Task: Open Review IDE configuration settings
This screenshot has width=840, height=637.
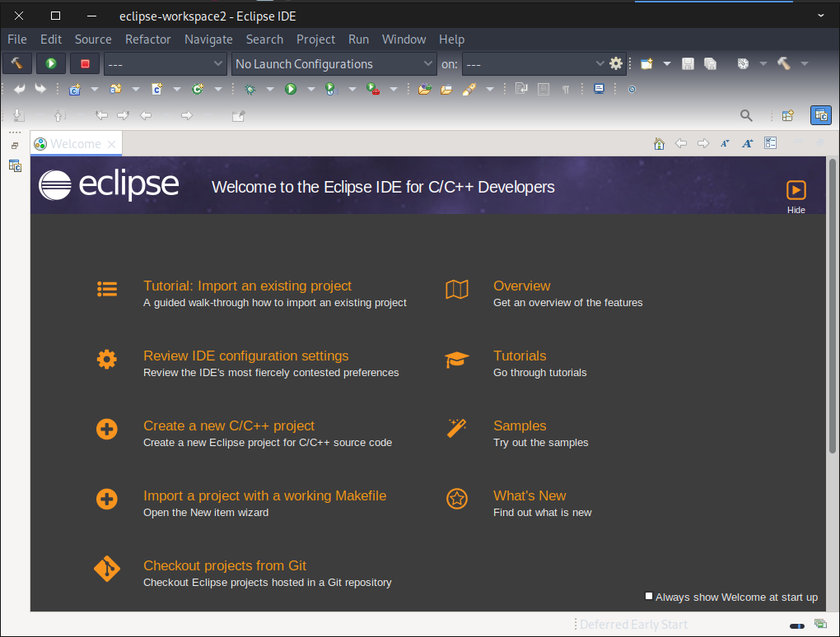Action: [246, 356]
